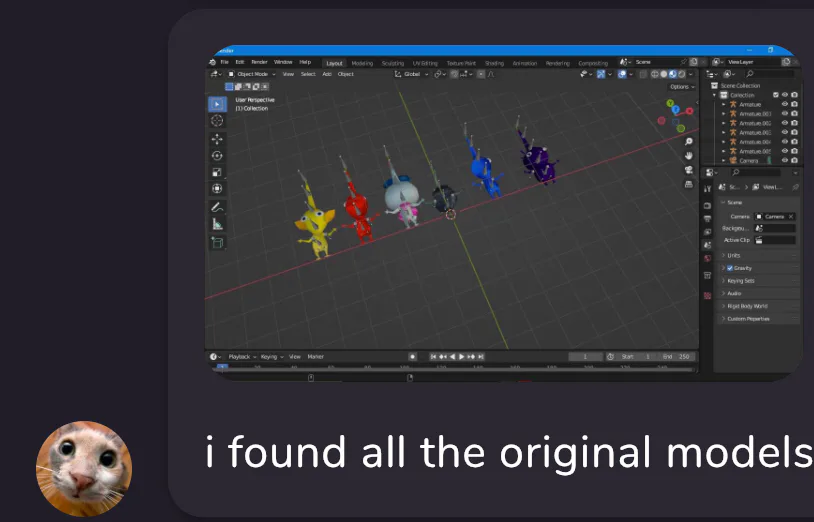The image size is (814, 522).
Task: Expand the Armature tree item
Action: click(x=724, y=104)
